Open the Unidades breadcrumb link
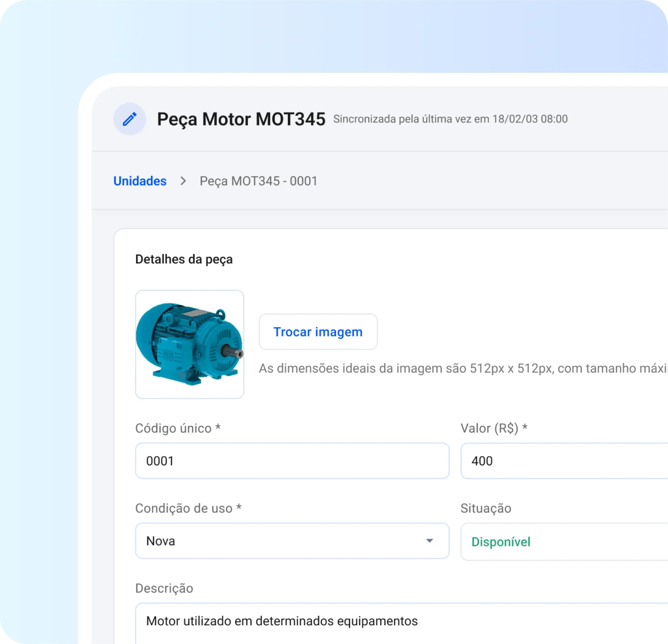This screenshot has height=644, width=668. point(140,181)
